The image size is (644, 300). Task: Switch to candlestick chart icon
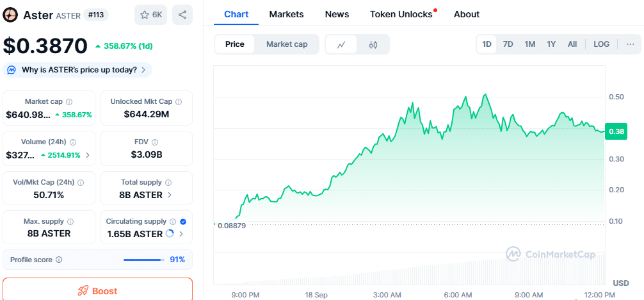[x=373, y=44]
